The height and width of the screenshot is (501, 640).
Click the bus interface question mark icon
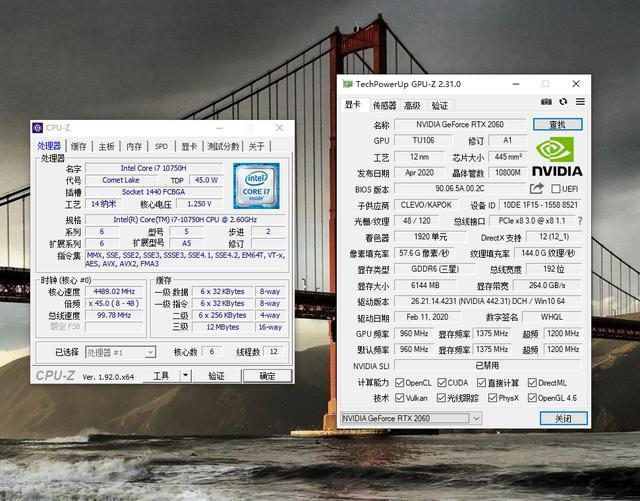pyautogui.click(x=580, y=221)
